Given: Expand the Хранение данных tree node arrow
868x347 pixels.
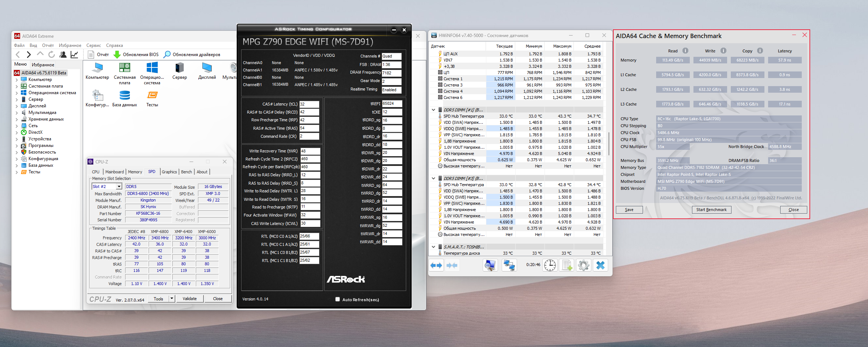Looking at the screenshot, I should (16, 119).
